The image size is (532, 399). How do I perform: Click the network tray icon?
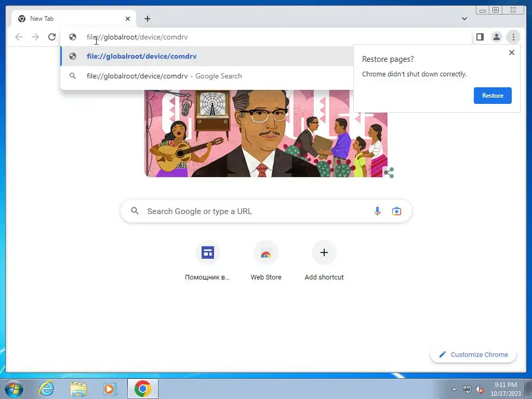(x=467, y=389)
